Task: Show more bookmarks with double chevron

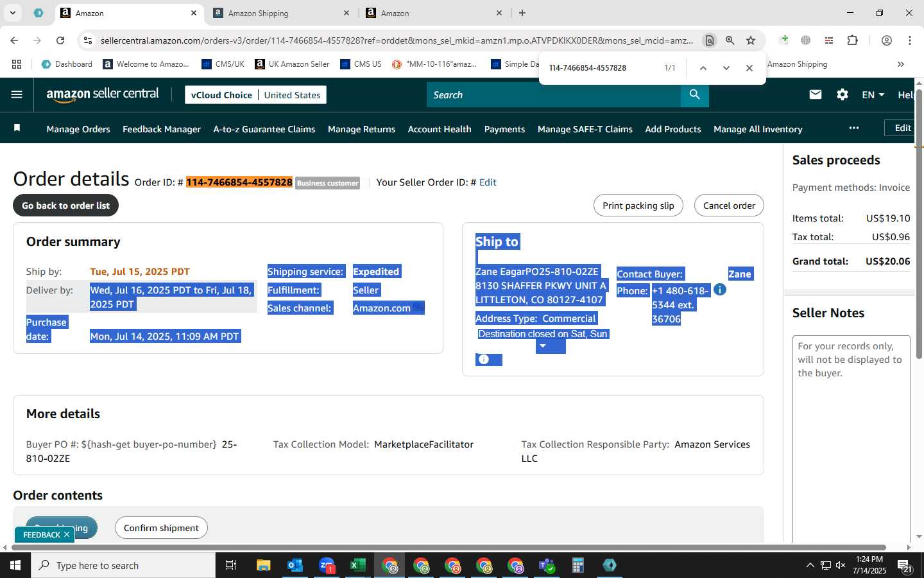Action: 901,64
